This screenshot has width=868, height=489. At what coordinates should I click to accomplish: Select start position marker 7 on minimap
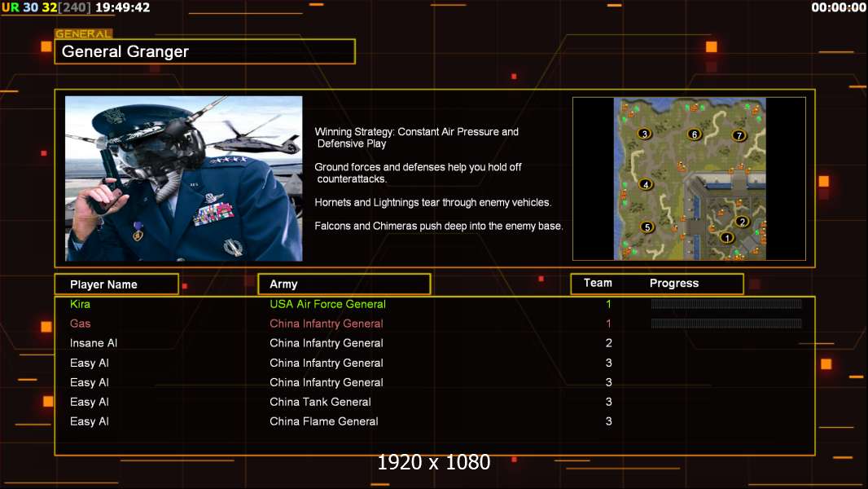[739, 135]
